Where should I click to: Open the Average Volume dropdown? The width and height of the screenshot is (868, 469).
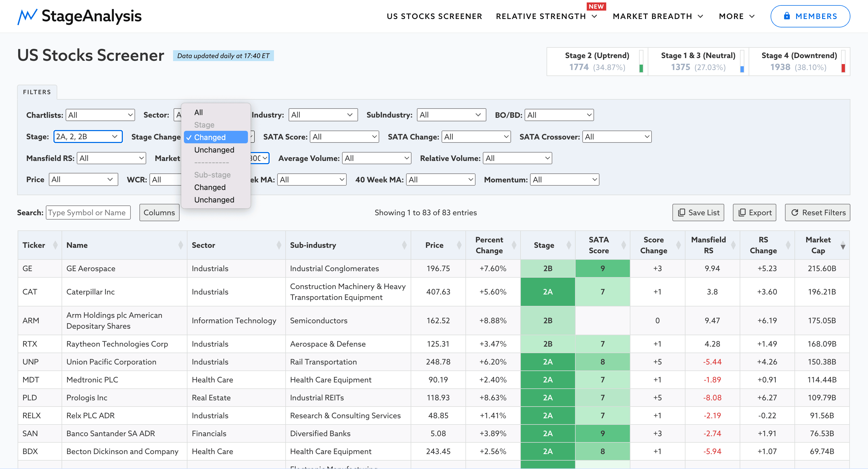click(376, 158)
